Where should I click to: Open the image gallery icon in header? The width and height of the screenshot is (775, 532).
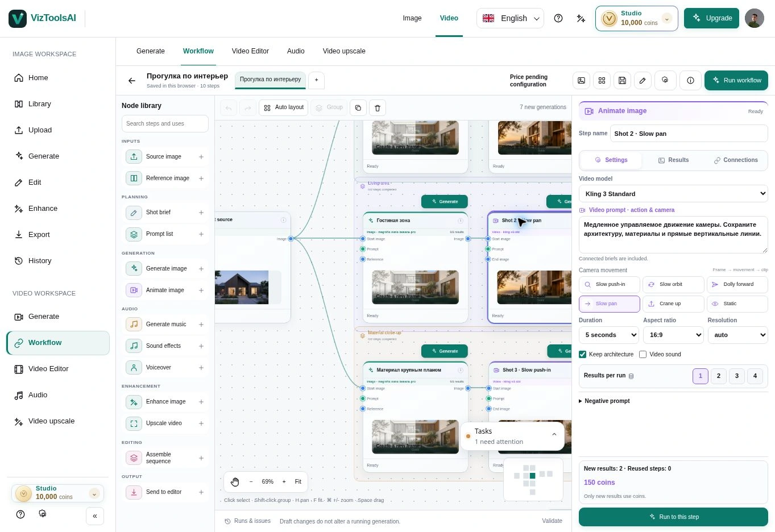[581, 81]
